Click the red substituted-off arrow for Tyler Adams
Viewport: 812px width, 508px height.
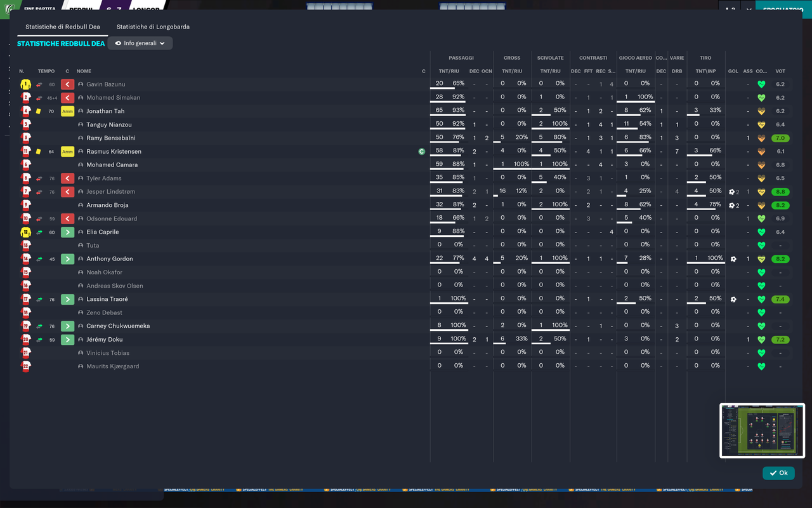point(68,178)
